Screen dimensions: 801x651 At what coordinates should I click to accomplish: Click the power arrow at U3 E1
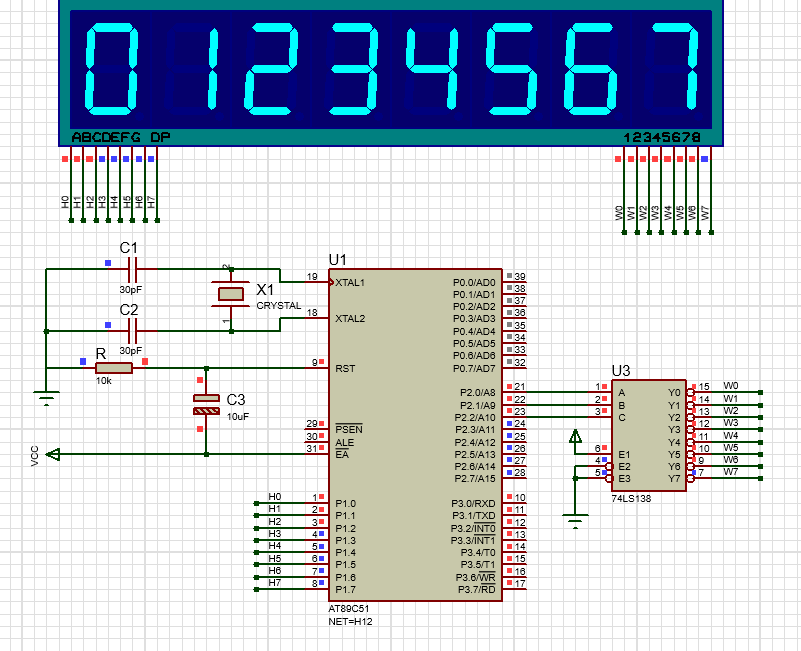576,436
